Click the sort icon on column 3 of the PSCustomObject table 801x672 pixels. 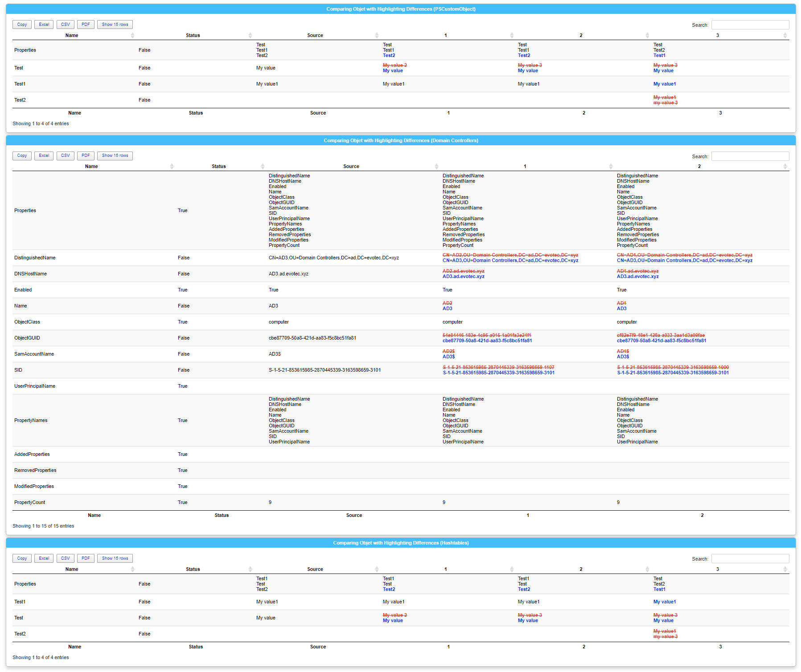click(x=785, y=35)
